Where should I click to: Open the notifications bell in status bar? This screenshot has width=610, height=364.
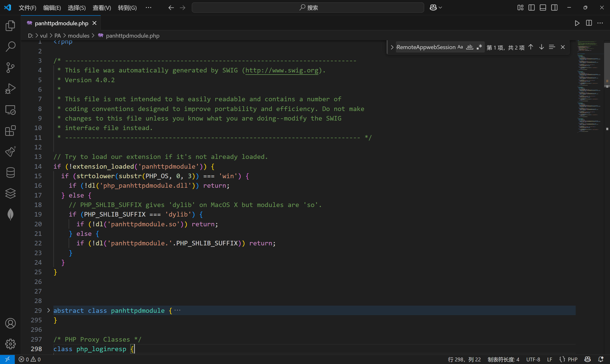pyautogui.click(x=601, y=359)
